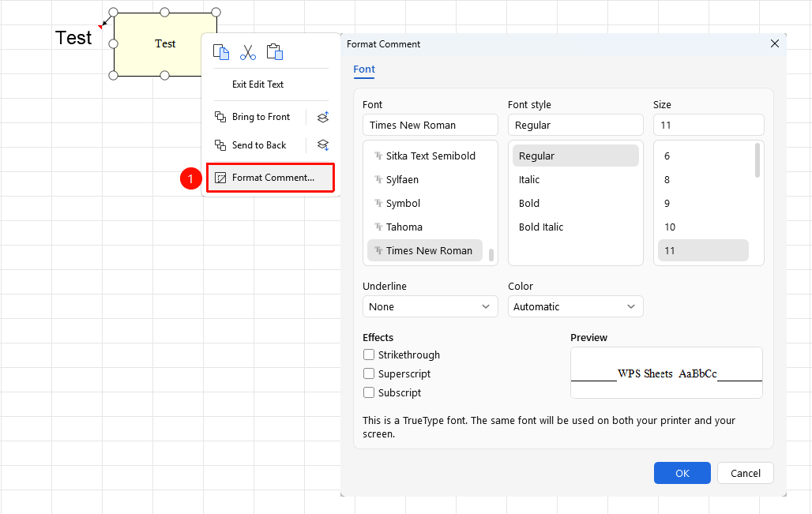The image size is (812, 514).
Task: Choose Bold in the font style list
Action: [x=575, y=204]
